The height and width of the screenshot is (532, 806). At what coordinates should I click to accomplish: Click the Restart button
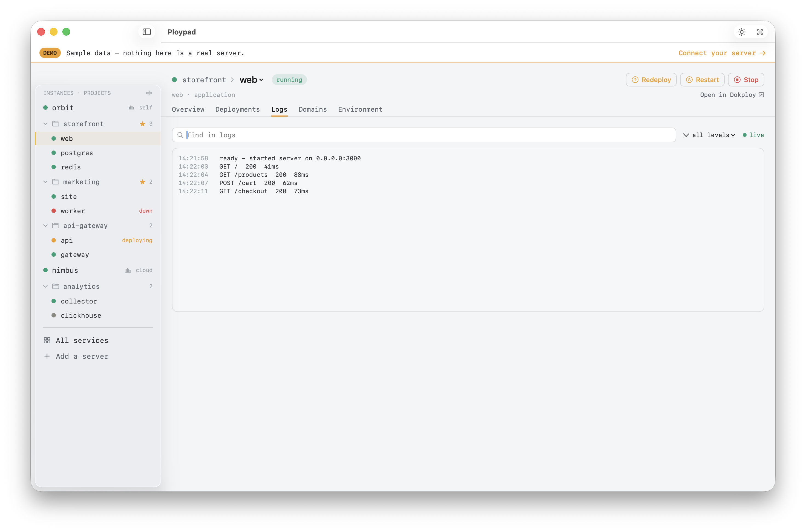tap(702, 80)
